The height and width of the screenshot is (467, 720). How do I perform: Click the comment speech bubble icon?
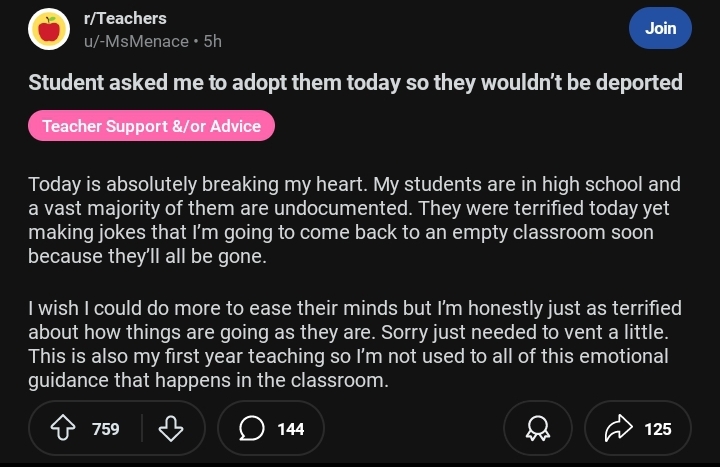pyautogui.click(x=252, y=429)
